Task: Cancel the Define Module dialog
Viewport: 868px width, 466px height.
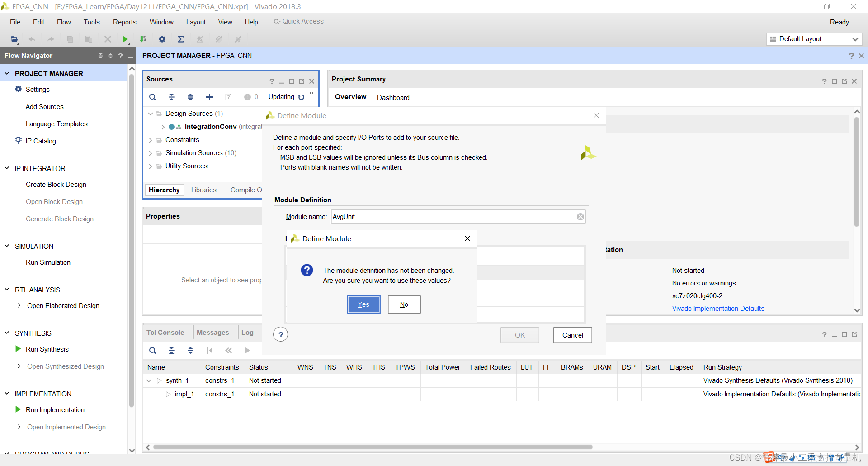Action: tap(572, 335)
